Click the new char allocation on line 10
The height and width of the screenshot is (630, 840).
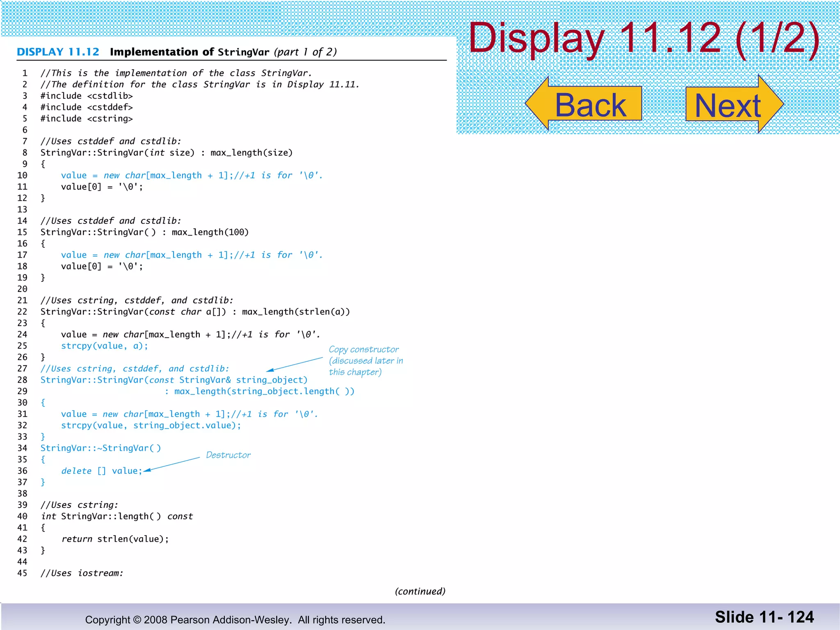192,176
